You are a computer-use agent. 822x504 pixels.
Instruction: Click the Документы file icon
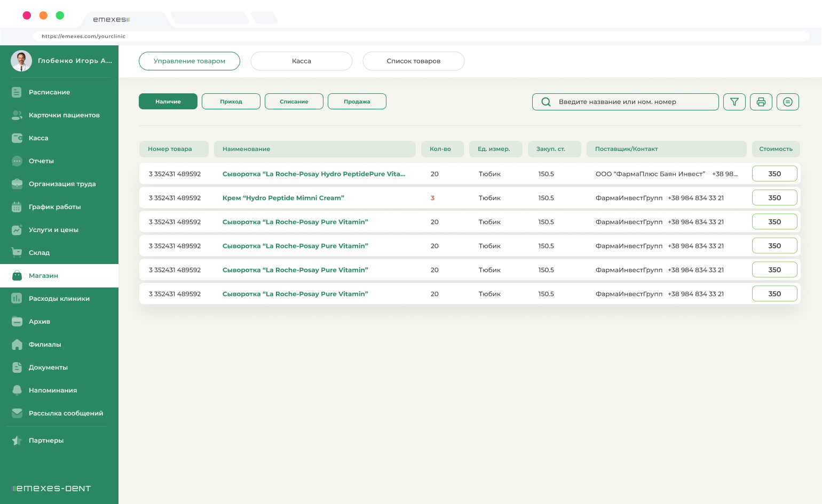pyautogui.click(x=17, y=367)
